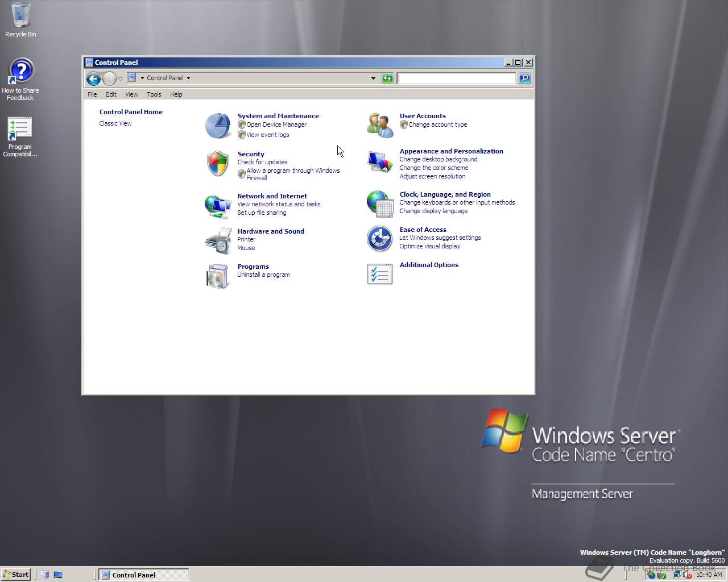Open the Help menu
Screen dimensions: 728x582
click(176, 94)
